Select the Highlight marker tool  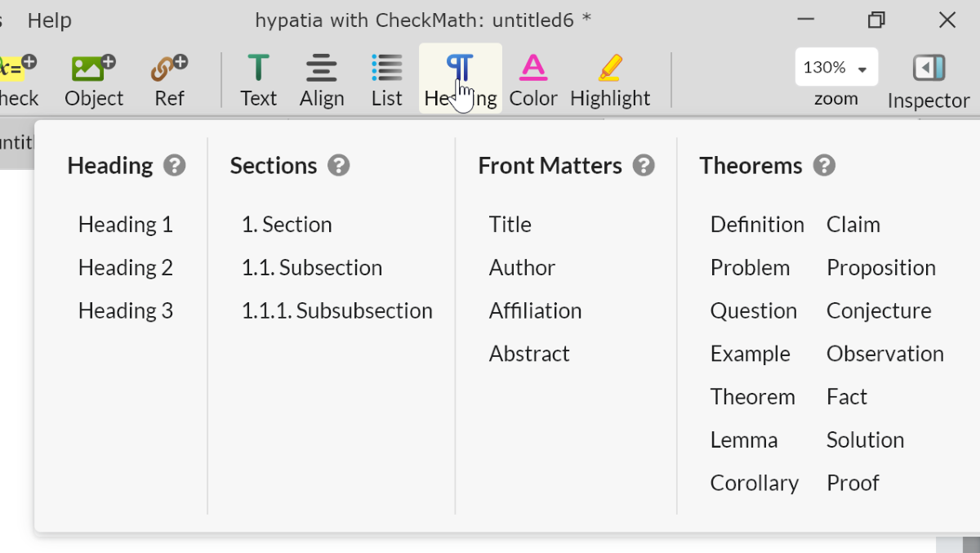click(610, 69)
